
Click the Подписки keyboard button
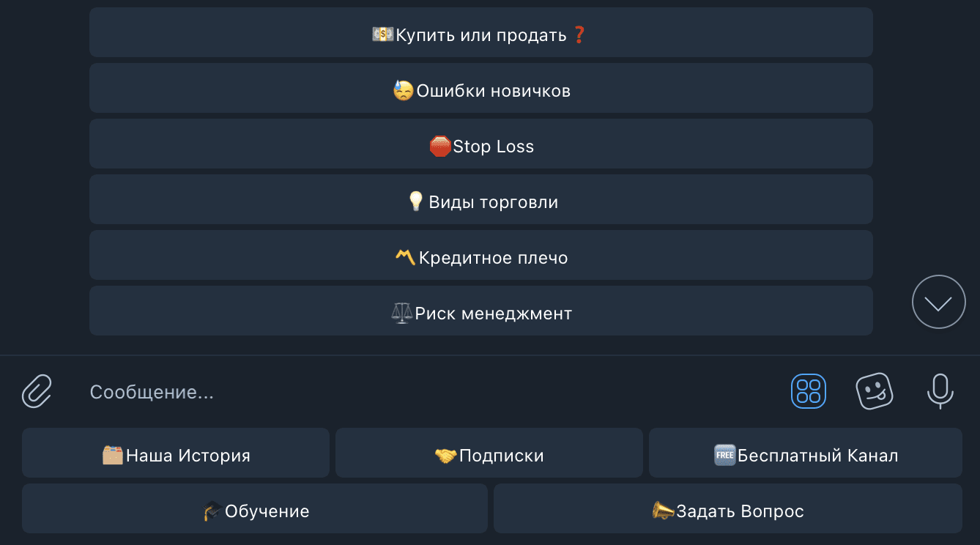click(x=489, y=456)
